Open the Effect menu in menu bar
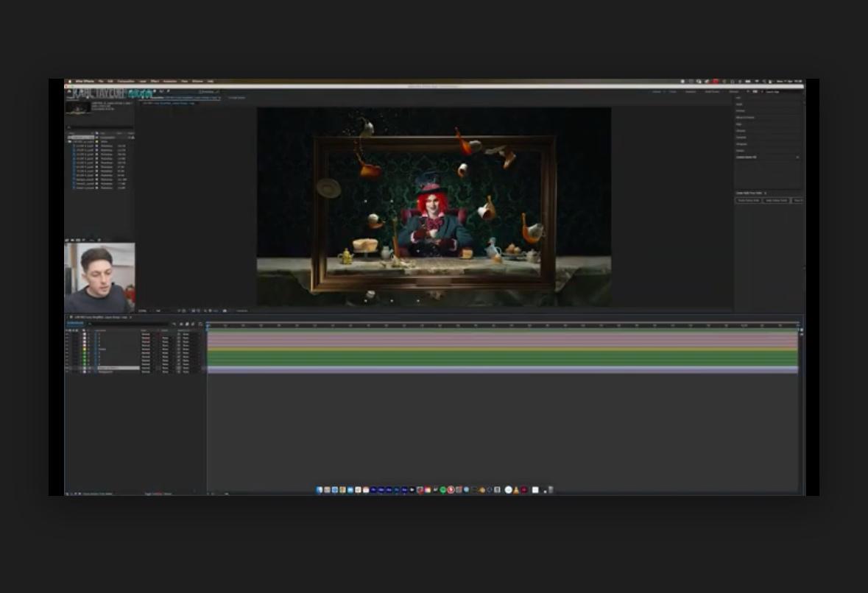Screen dimensions: 868x593 click(155, 81)
